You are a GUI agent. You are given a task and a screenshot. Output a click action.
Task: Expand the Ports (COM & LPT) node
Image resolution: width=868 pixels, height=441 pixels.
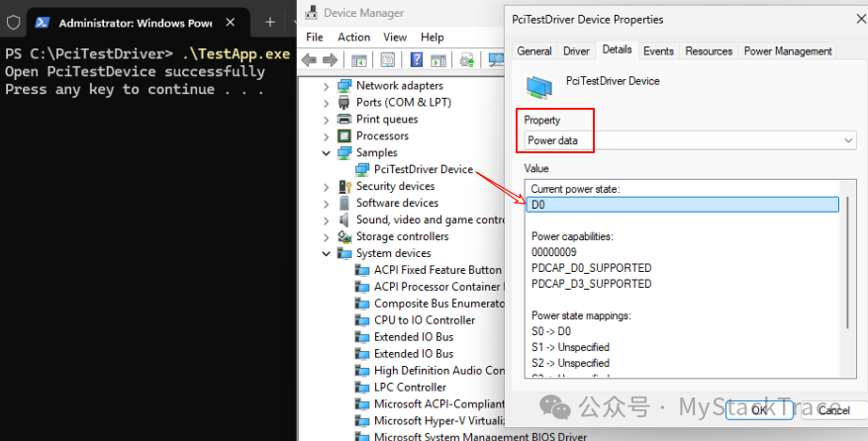(326, 103)
